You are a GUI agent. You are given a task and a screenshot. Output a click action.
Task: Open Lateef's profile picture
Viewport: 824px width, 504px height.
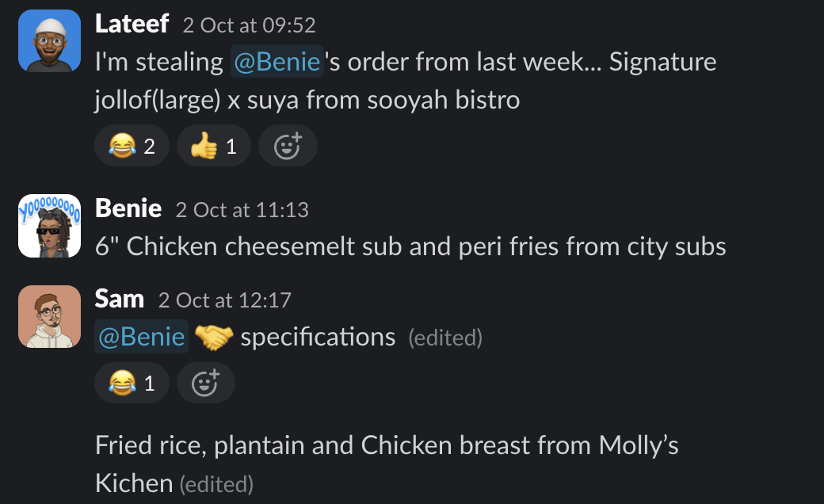[x=49, y=40]
